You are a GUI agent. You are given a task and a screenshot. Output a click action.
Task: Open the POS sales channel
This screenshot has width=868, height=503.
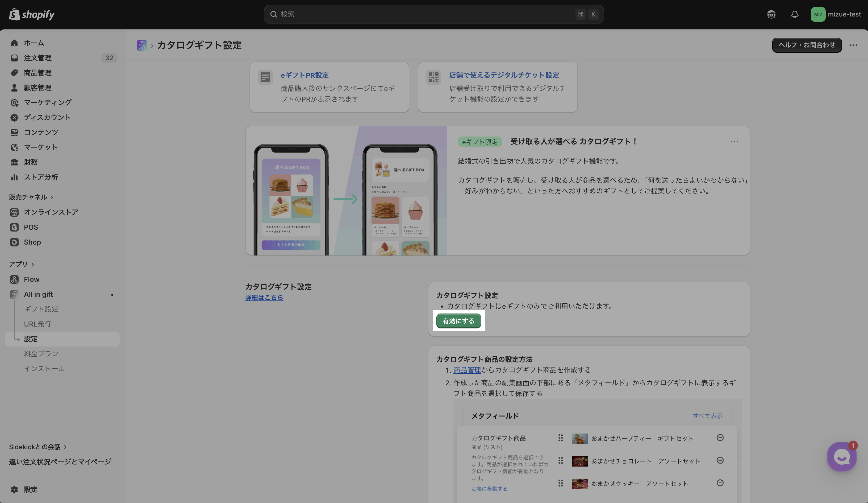click(31, 227)
